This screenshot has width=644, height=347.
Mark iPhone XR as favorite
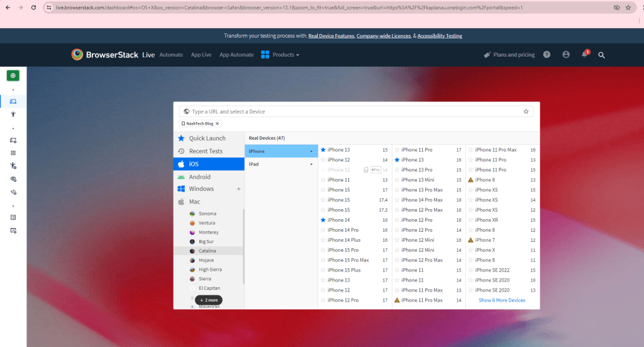(470, 220)
